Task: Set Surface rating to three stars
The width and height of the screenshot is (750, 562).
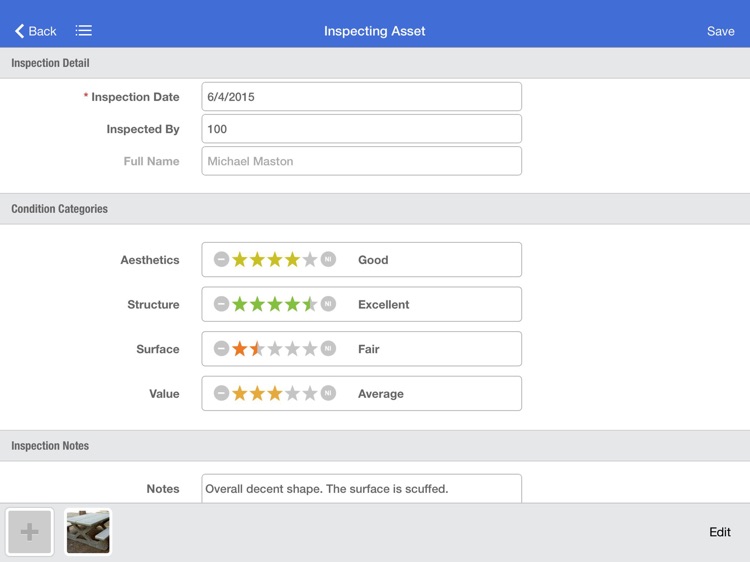Action: (x=275, y=348)
